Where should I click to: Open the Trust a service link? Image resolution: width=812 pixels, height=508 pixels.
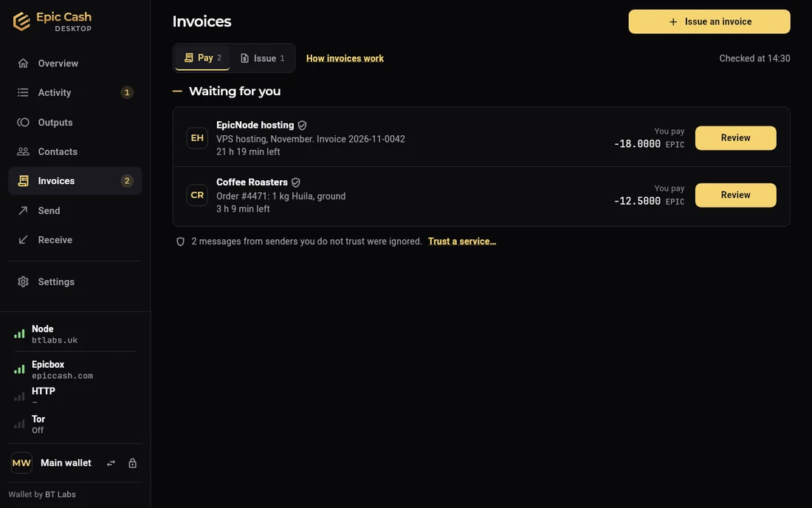(x=462, y=241)
